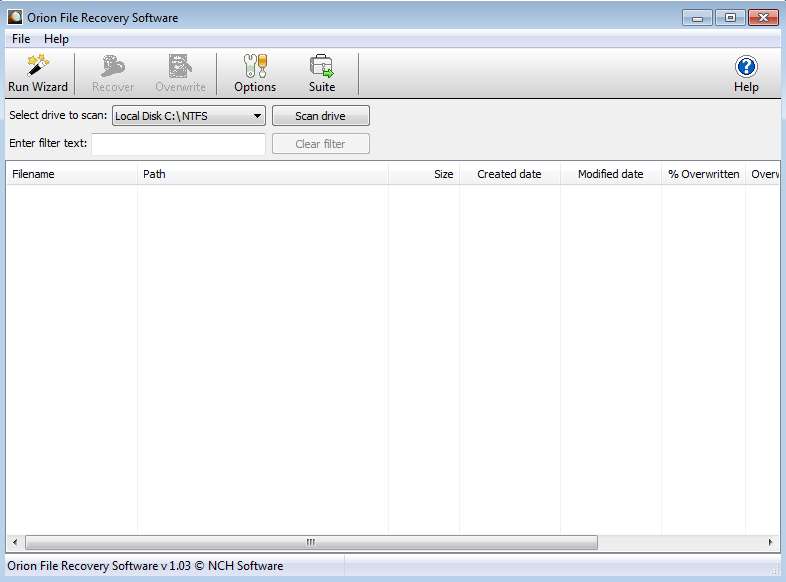Click the scroll right arrow

770,542
